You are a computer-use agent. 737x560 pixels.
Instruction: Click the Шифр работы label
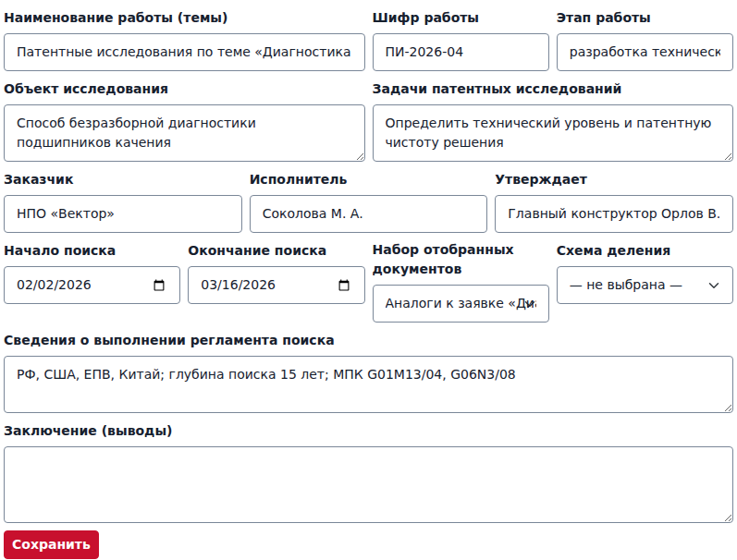click(425, 18)
